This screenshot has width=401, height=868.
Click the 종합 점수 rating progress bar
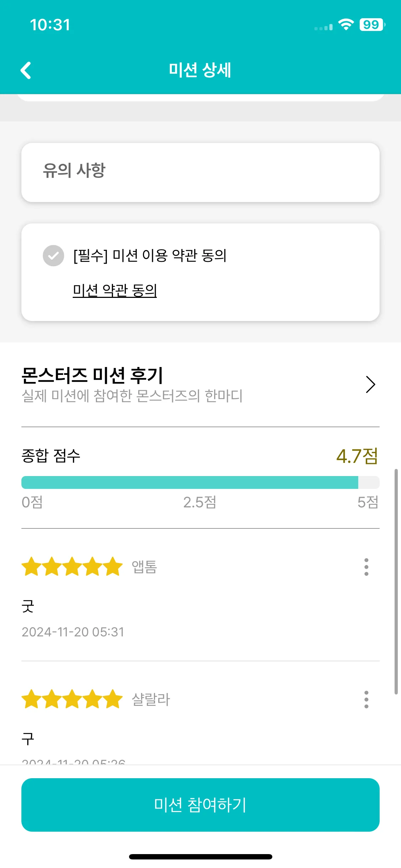point(200,482)
